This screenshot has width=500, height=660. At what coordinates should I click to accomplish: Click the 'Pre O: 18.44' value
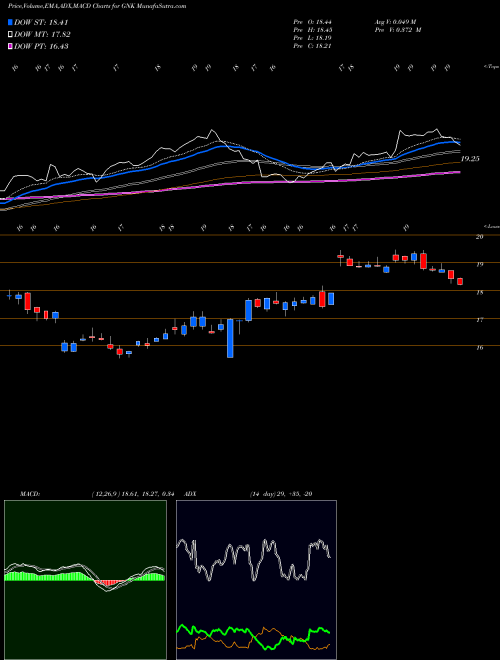click(313, 21)
